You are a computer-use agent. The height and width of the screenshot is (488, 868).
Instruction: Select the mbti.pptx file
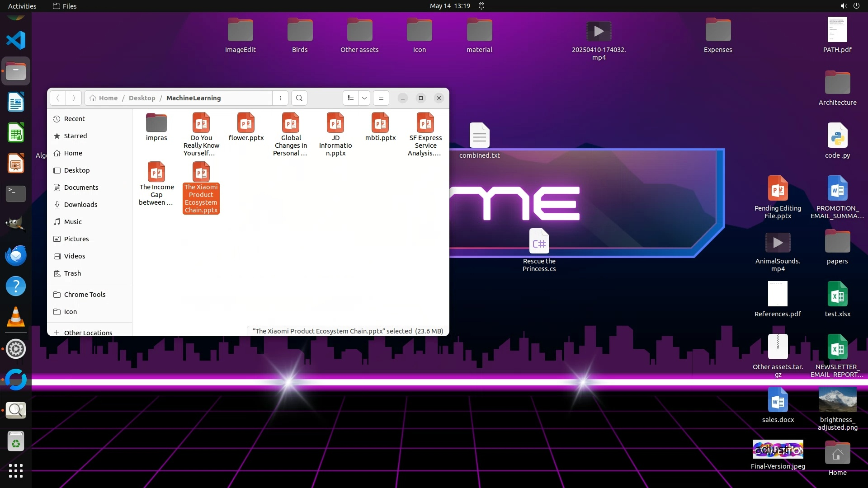coord(380,127)
